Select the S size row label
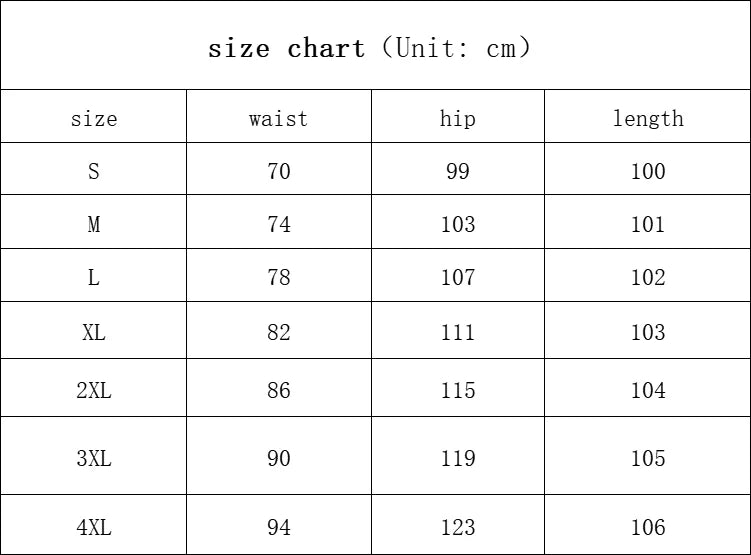This screenshot has width=751, height=555. tap(94, 172)
